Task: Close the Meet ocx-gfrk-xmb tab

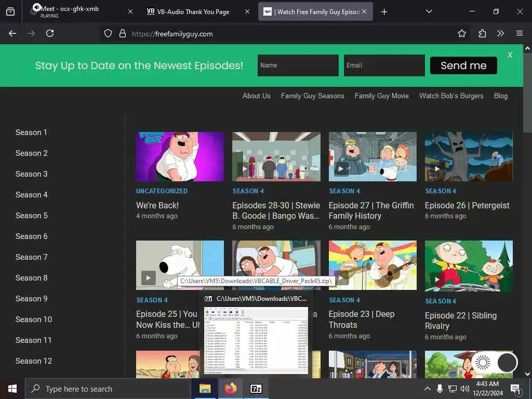Action: click(130, 11)
